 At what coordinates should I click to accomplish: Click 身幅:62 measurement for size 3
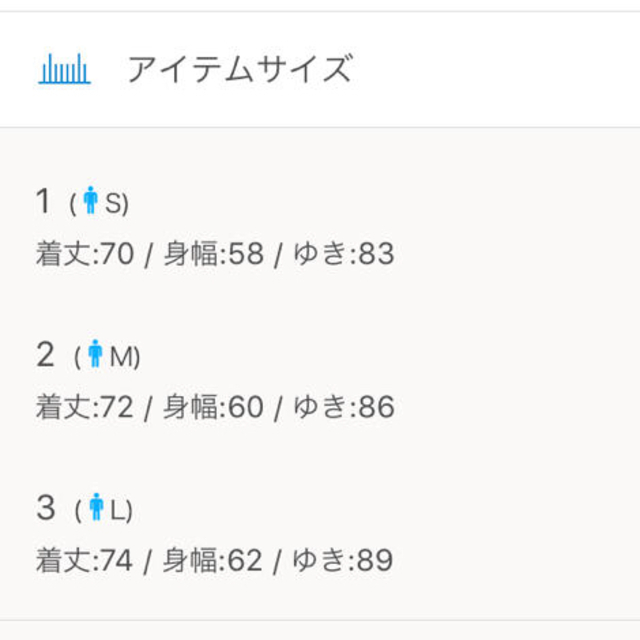tap(213, 560)
